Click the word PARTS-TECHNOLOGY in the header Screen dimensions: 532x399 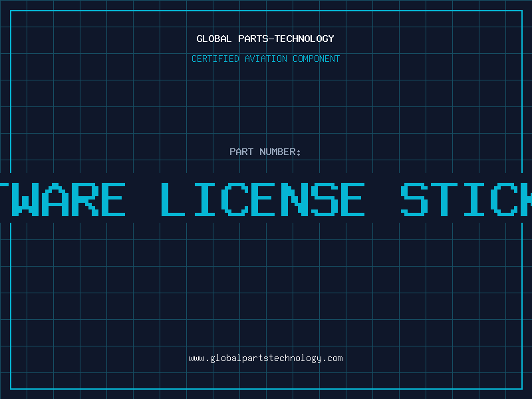287,39
